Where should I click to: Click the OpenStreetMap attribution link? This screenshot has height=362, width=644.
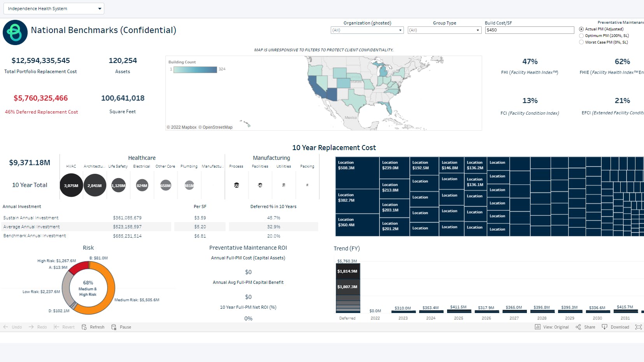click(x=216, y=127)
